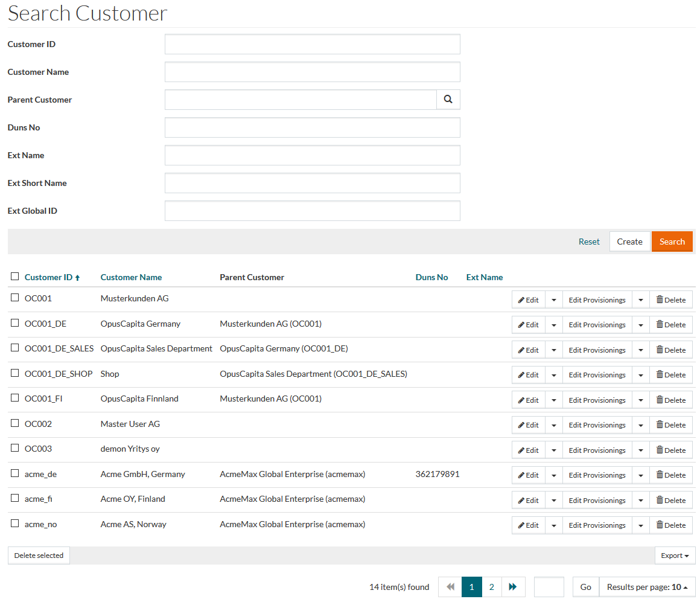This screenshot has width=700, height=599.
Task: Edit the Acme GmbH, Germany customer
Action: point(528,475)
